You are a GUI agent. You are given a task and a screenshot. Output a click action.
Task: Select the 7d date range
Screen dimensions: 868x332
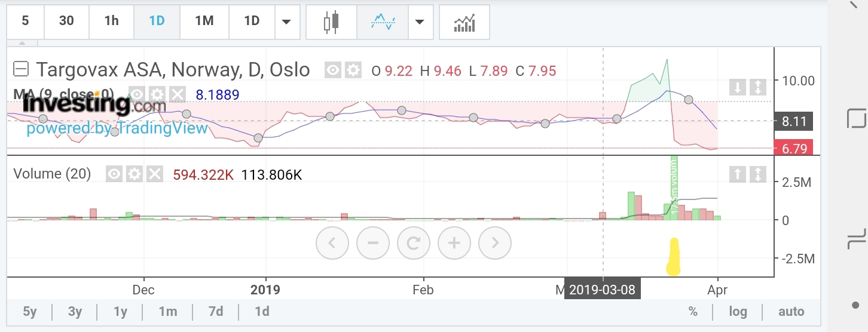pos(216,311)
